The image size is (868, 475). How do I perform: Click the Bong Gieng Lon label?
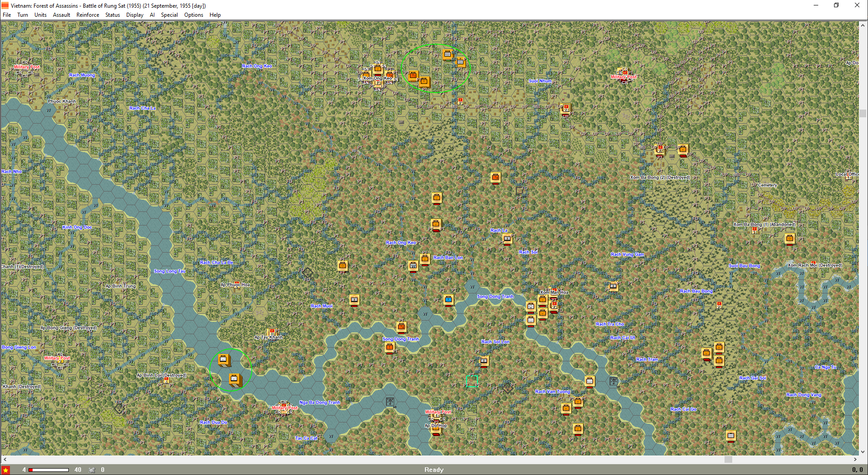click(19, 347)
